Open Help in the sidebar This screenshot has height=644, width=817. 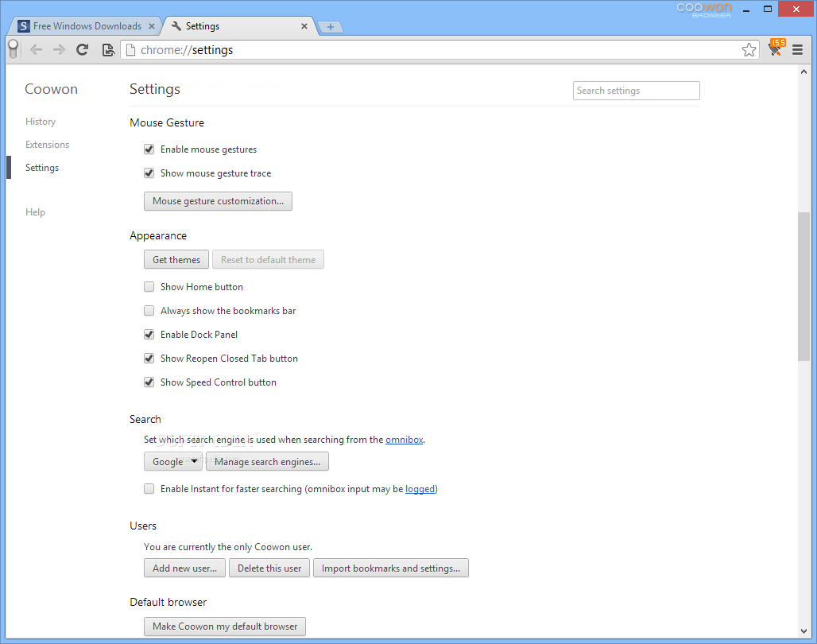coord(36,212)
